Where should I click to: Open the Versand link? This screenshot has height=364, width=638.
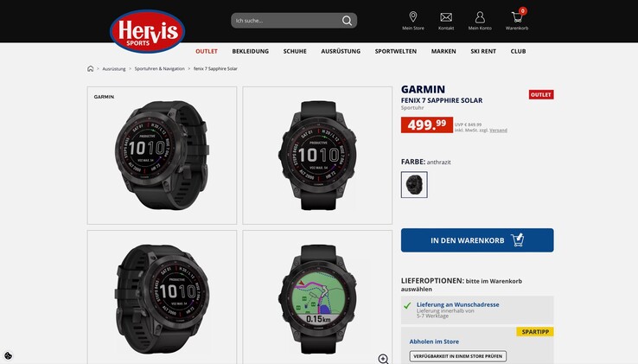click(498, 131)
